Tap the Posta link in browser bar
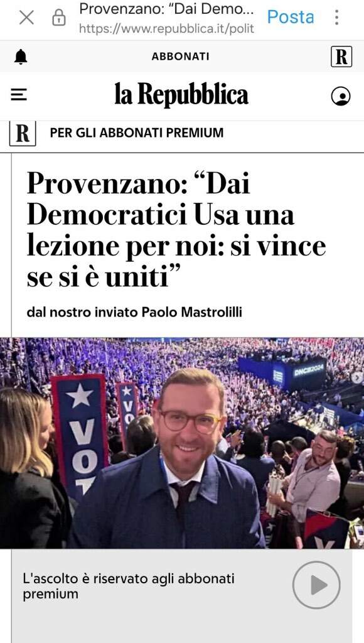The height and width of the screenshot is (643, 364). tap(291, 17)
